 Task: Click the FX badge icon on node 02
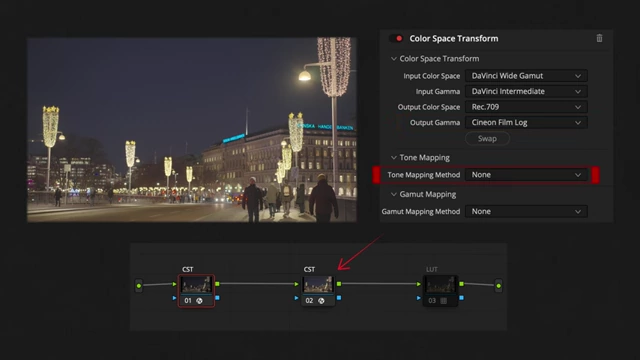coord(321,301)
